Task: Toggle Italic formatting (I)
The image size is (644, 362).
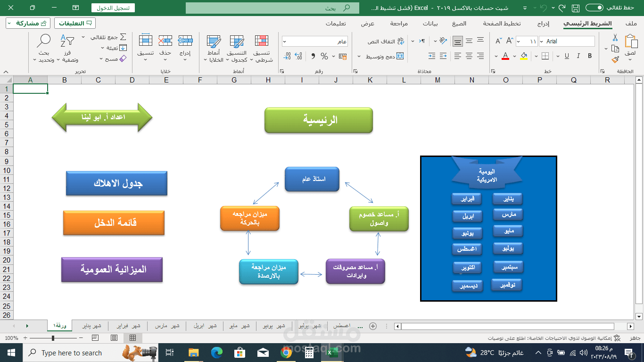Action: (578, 56)
